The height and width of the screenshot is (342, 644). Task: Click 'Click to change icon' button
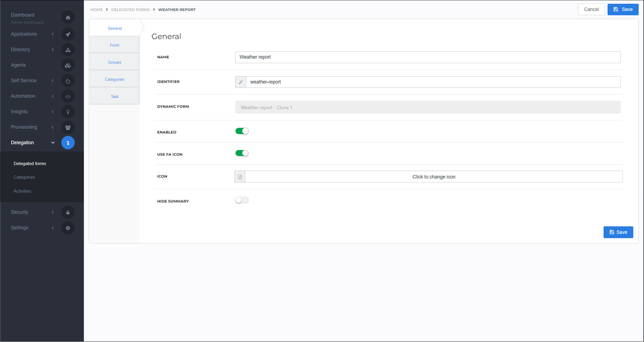[434, 177]
